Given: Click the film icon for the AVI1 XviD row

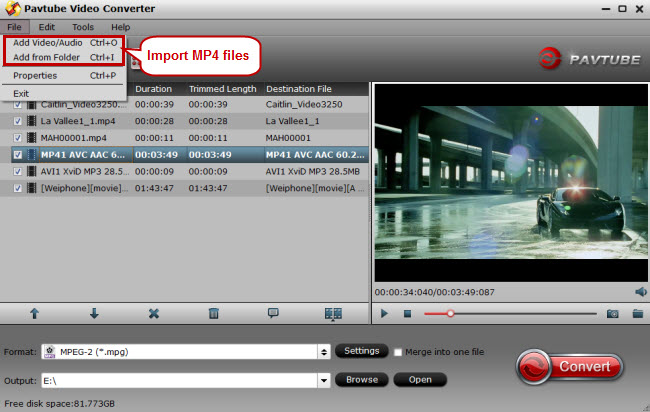Looking at the screenshot, I should 32,171.
